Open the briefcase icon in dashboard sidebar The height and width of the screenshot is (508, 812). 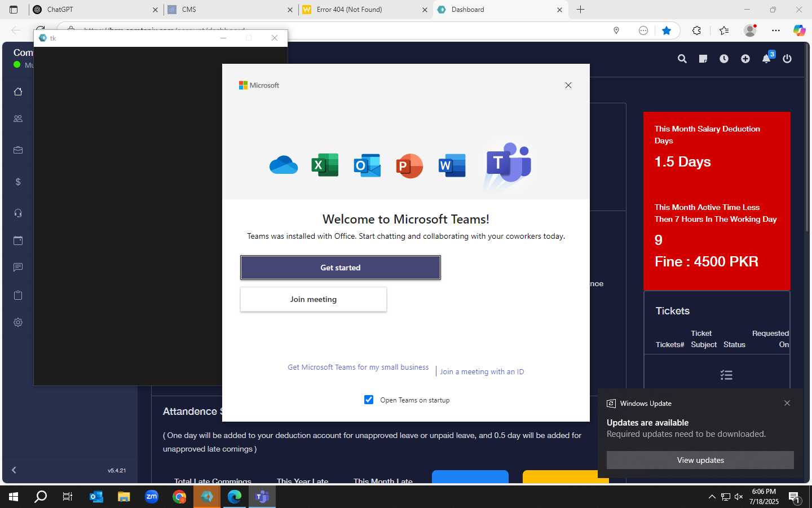(18, 150)
